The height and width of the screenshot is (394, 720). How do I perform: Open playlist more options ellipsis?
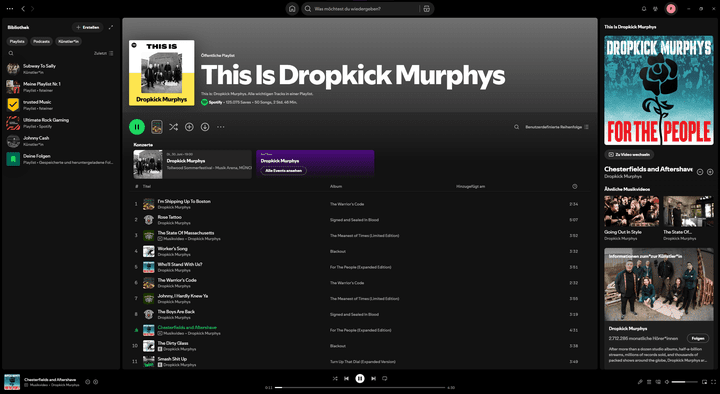click(221, 127)
